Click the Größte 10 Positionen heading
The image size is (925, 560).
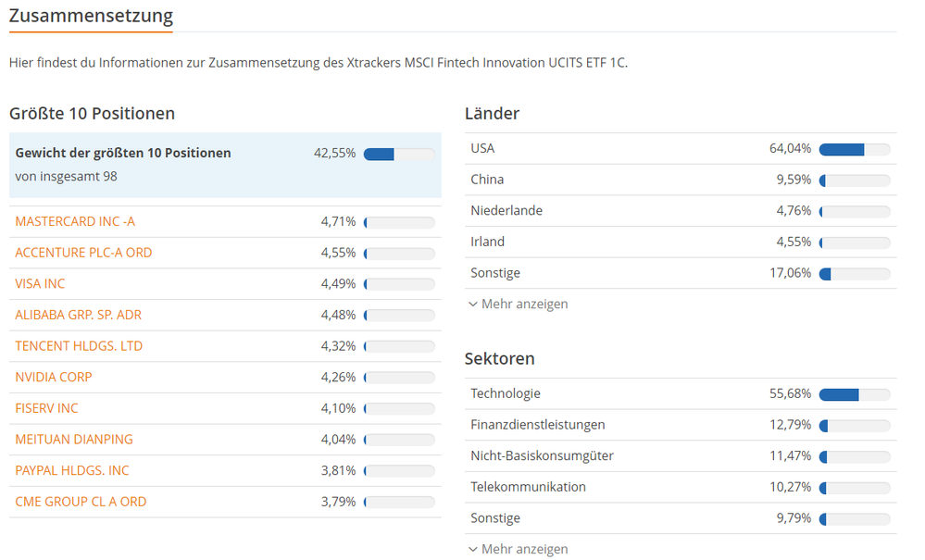coord(92,113)
